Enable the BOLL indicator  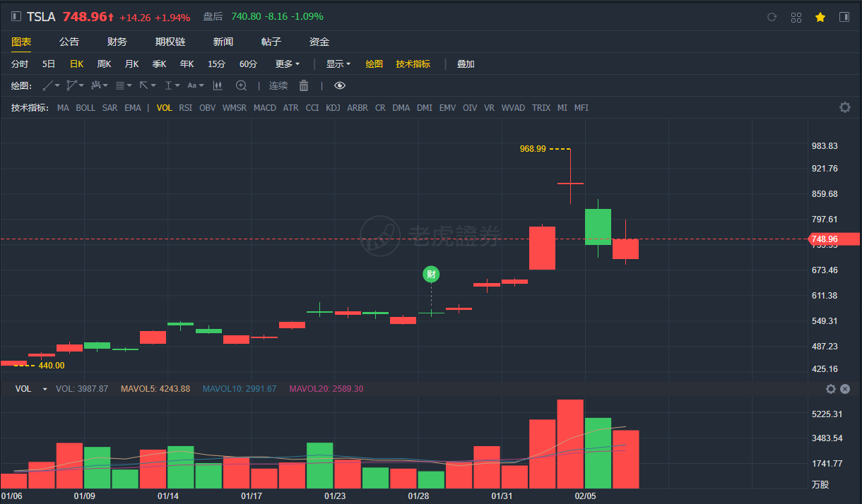85,108
